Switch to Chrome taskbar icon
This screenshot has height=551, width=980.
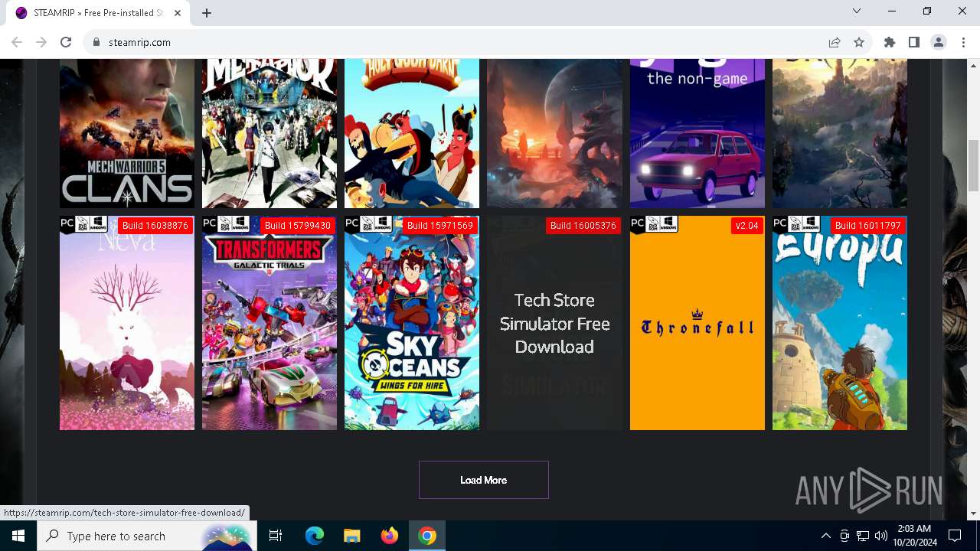pyautogui.click(x=427, y=536)
